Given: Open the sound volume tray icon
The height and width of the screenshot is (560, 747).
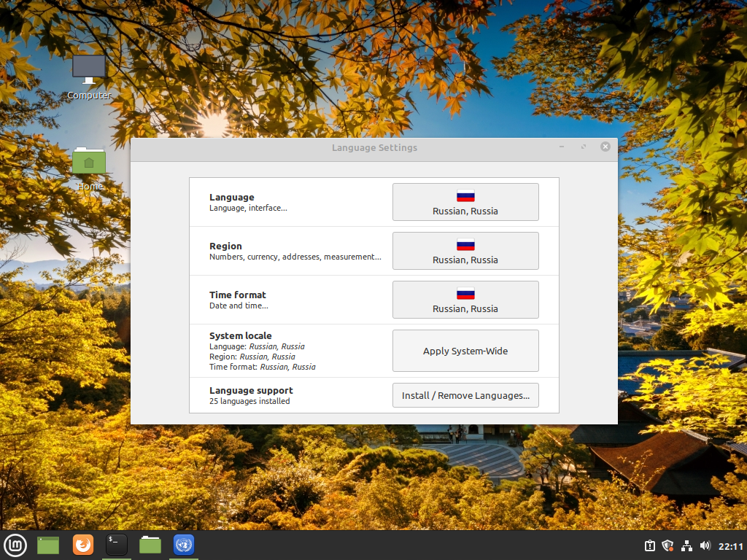Looking at the screenshot, I should tap(705, 545).
